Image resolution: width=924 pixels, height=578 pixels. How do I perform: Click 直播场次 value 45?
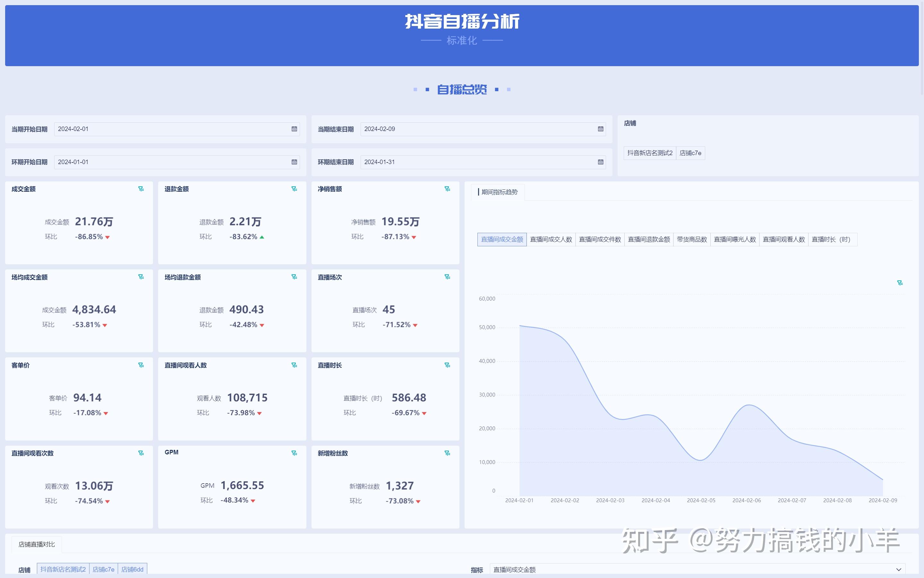[x=389, y=310]
